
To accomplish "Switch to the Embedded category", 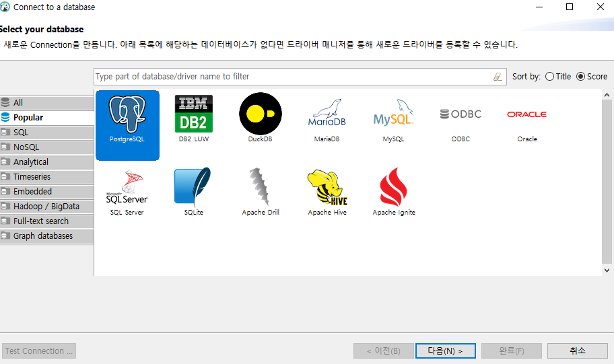I will tap(47, 191).
